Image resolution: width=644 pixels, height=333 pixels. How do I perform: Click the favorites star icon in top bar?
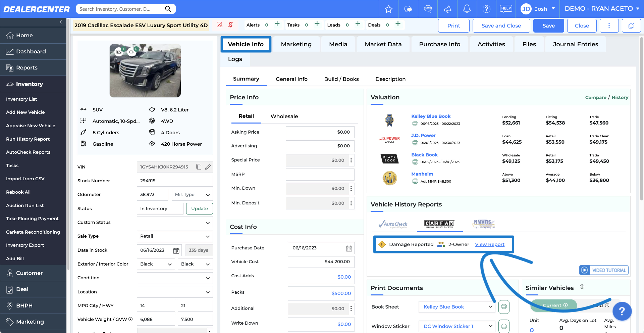[x=388, y=9]
